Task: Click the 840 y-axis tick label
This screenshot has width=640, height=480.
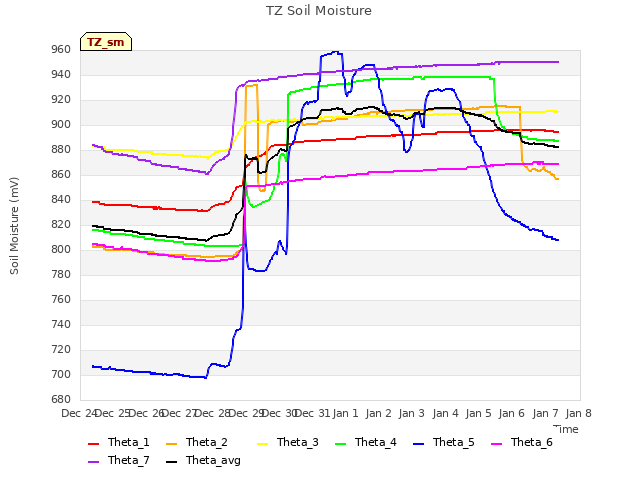Action: point(61,200)
